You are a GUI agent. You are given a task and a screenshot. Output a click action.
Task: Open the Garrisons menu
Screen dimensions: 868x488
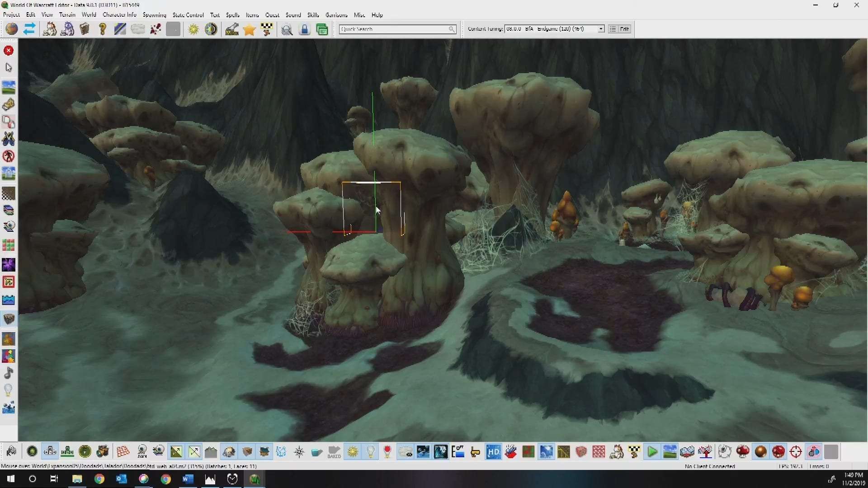336,15
